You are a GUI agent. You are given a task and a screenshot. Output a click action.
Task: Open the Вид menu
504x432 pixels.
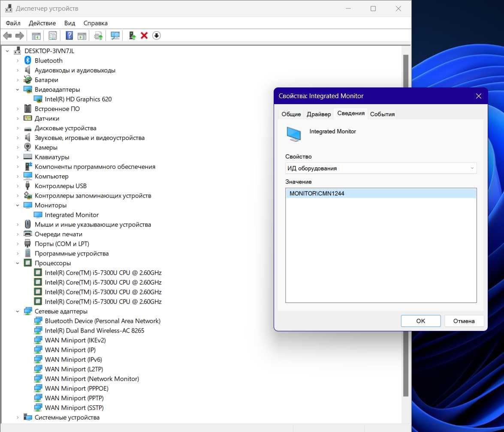pos(69,23)
